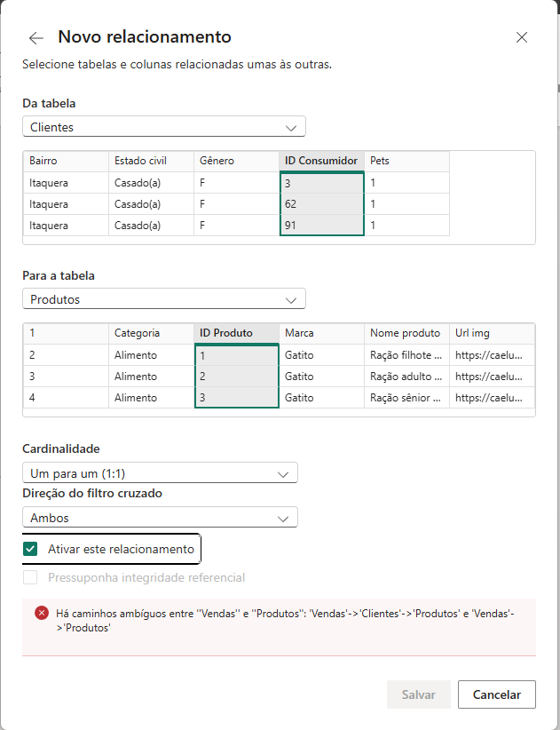
Task: Click the red error icon
Action: point(41,613)
